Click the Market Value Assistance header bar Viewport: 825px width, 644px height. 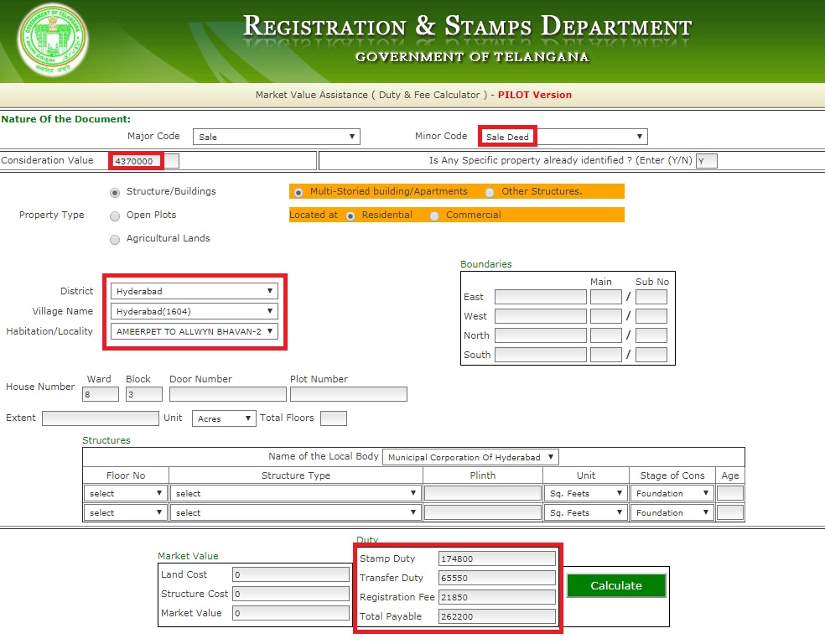pos(412,95)
